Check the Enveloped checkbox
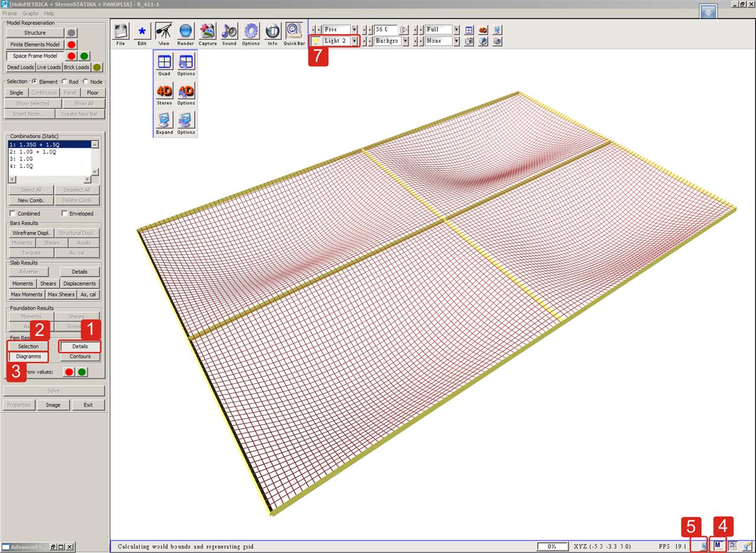756x553 pixels. click(x=64, y=214)
